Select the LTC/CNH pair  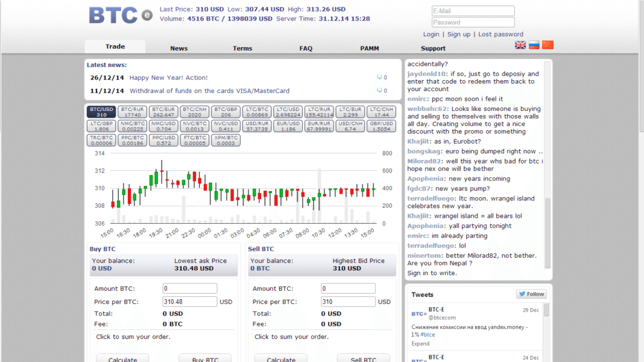click(x=382, y=112)
